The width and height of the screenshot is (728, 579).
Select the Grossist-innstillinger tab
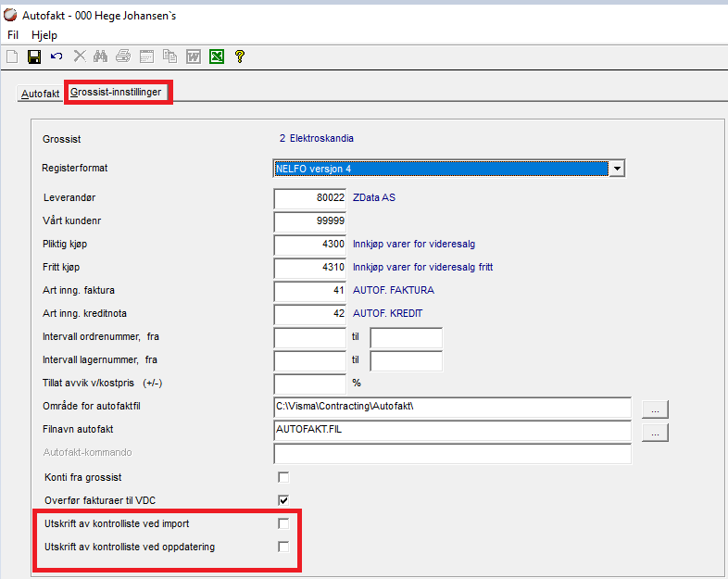(116, 92)
